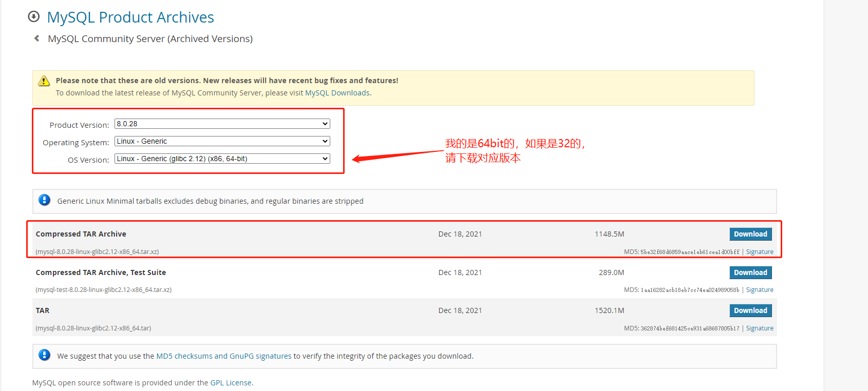Click filename mysql-8.0.28-linux-glibc2.12-x86_64.tar
868x391 pixels.
[93, 328]
